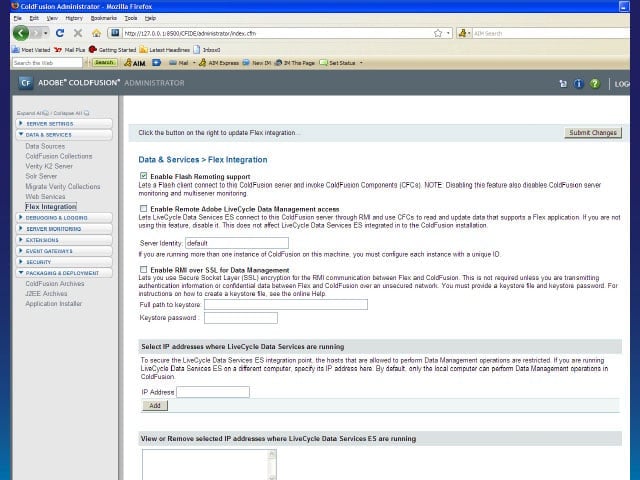Enable Remote Adobe LiveCycle Data Management access

pyautogui.click(x=143, y=209)
